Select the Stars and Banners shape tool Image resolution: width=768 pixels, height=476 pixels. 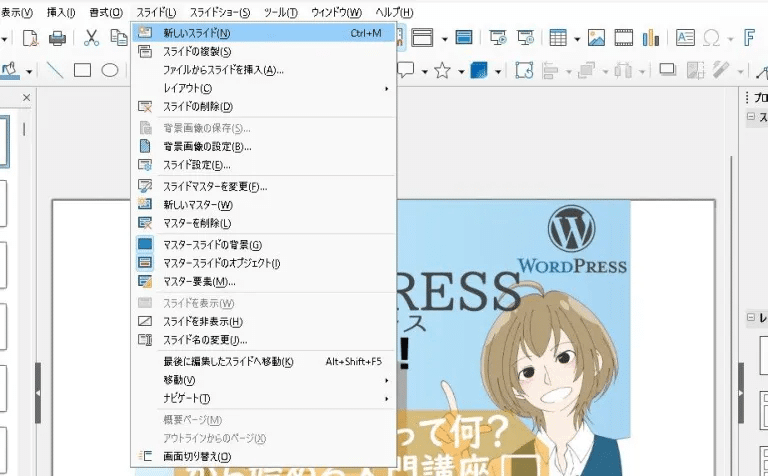442,71
